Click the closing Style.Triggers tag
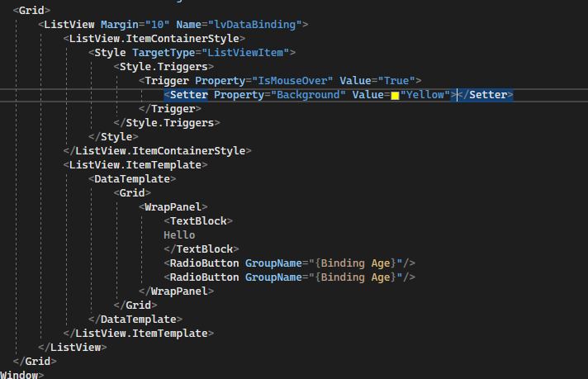Screen dimensions: 588x379 (167, 123)
